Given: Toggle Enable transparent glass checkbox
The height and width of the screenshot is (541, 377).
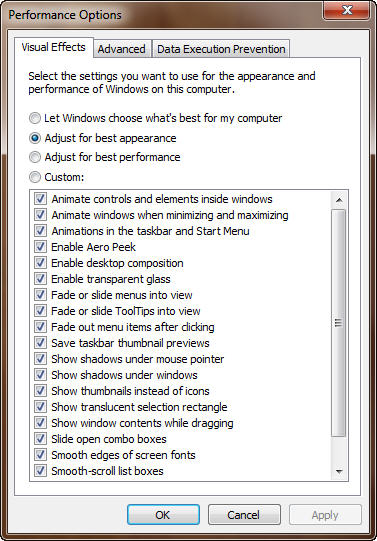Looking at the screenshot, I should coord(40,279).
